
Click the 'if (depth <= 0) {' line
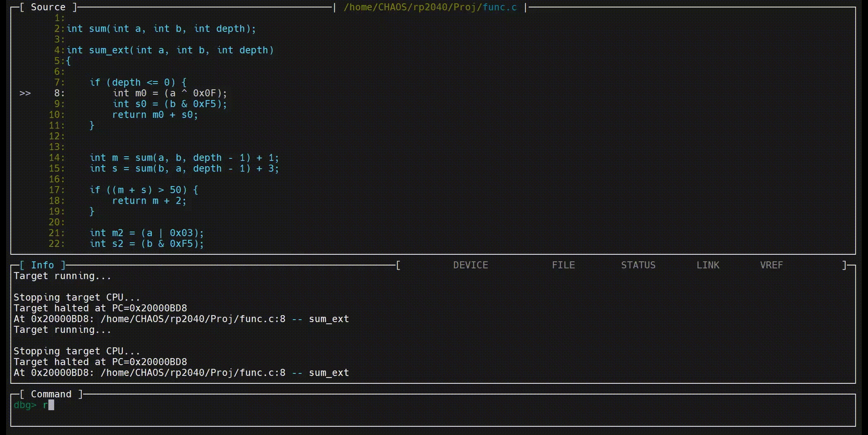[x=138, y=83]
